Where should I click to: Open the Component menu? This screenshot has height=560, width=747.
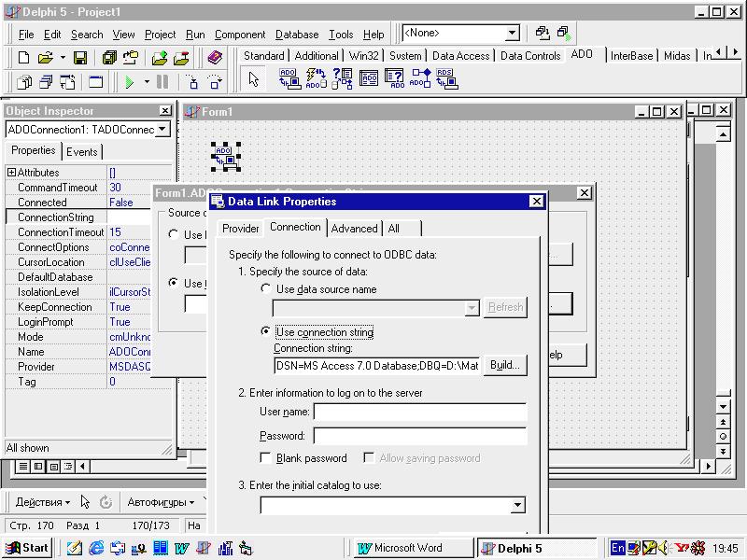pyautogui.click(x=240, y=35)
